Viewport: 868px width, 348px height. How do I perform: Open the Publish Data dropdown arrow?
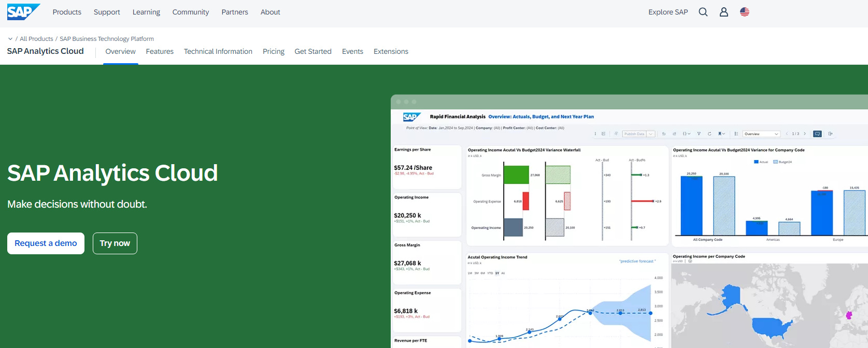pyautogui.click(x=650, y=134)
